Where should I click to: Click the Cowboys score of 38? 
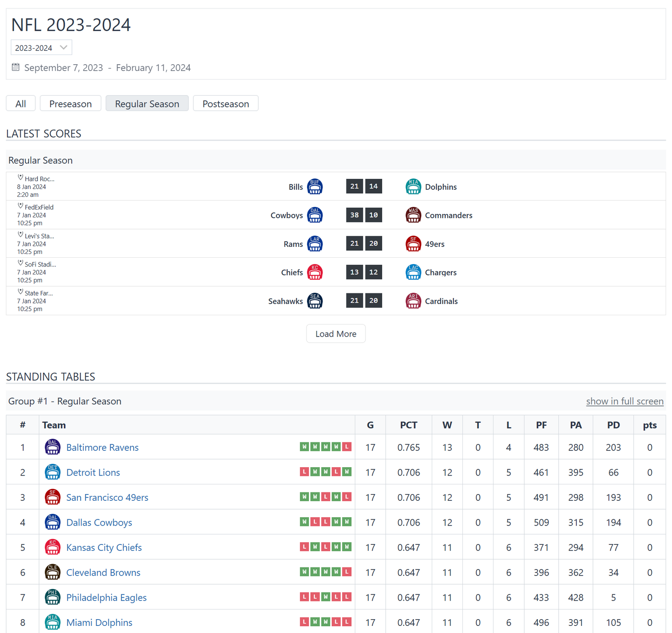pos(354,215)
